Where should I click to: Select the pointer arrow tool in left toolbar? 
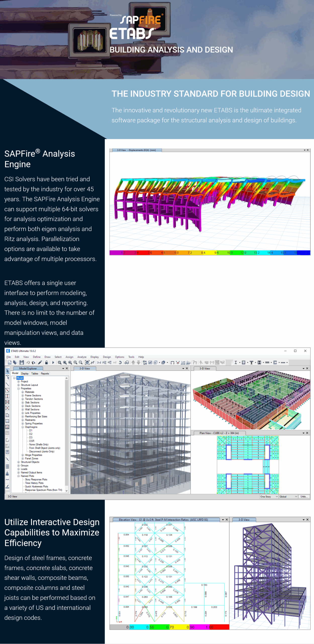click(8, 371)
